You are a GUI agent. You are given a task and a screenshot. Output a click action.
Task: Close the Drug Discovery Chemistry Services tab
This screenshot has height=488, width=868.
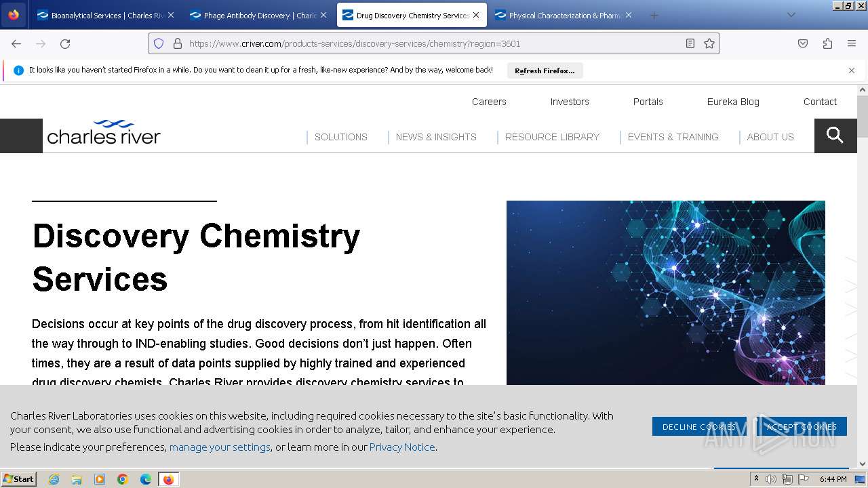476,15
